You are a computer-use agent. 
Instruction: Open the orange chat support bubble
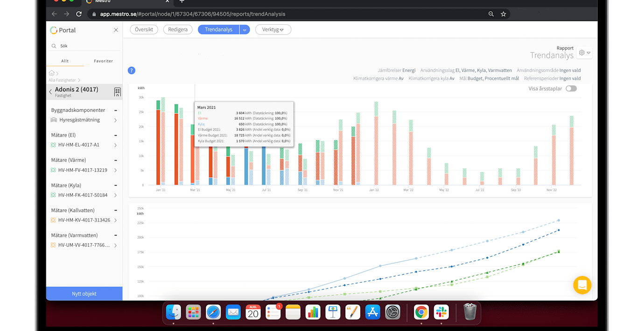click(x=582, y=285)
